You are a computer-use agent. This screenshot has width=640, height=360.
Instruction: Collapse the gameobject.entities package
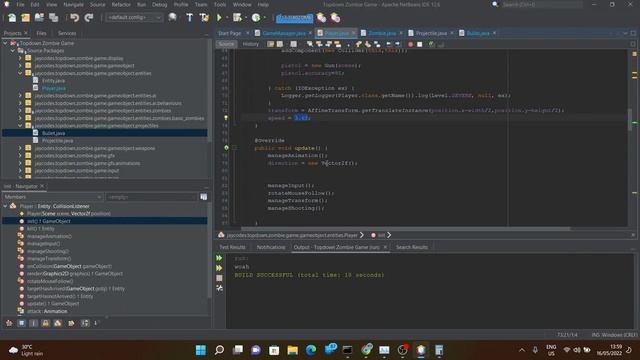[x=20, y=73]
